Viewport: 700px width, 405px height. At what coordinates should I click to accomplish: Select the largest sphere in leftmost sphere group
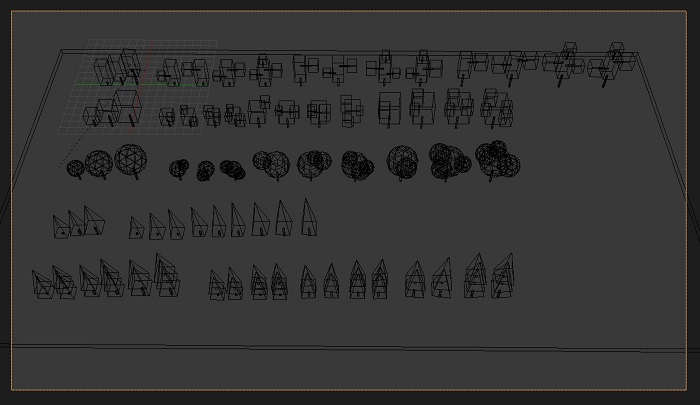(x=130, y=159)
